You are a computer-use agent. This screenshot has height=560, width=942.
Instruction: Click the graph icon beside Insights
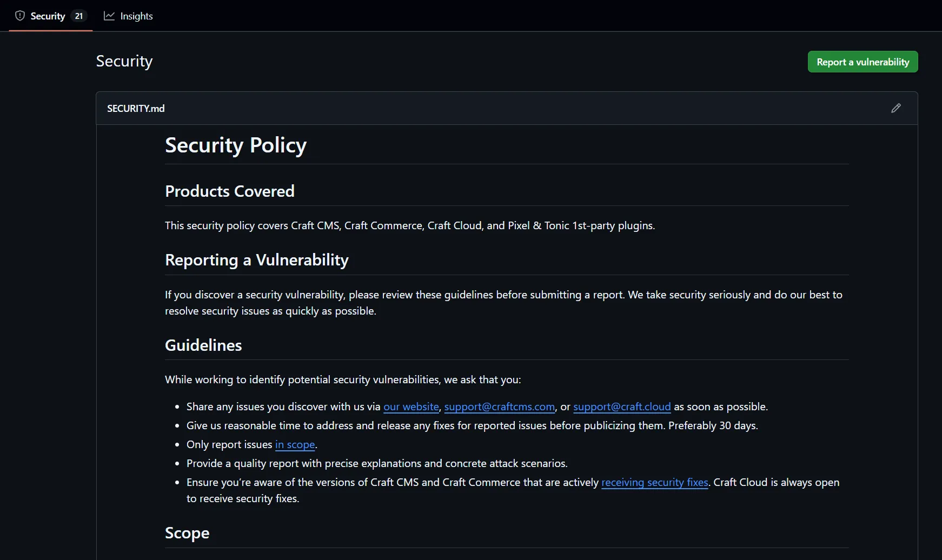click(109, 16)
